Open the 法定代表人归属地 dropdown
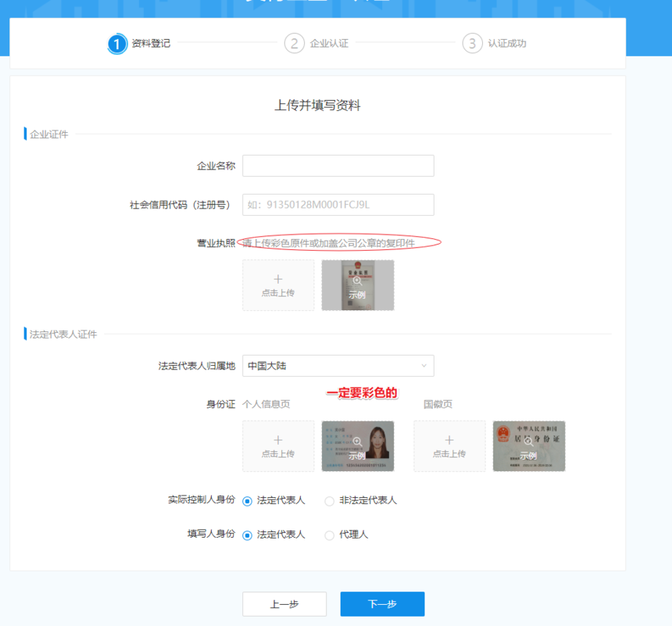Viewport: 672px width, 626px height. 338,366
